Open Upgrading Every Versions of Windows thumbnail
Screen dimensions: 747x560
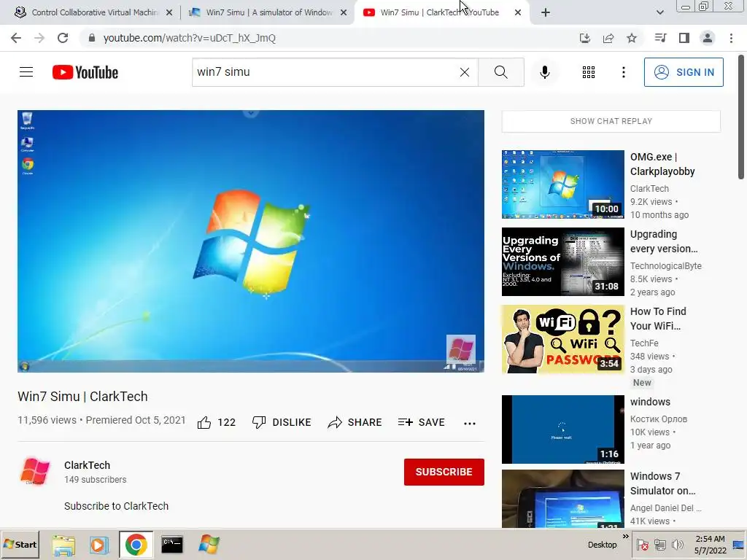[562, 262]
